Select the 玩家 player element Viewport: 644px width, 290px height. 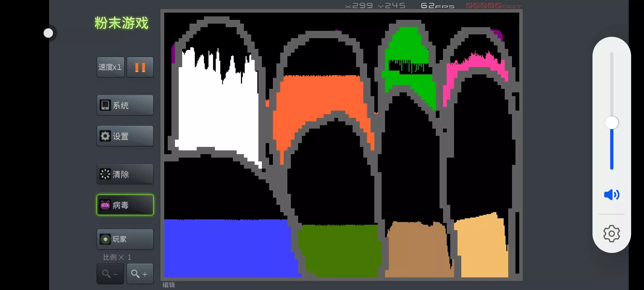coord(125,239)
